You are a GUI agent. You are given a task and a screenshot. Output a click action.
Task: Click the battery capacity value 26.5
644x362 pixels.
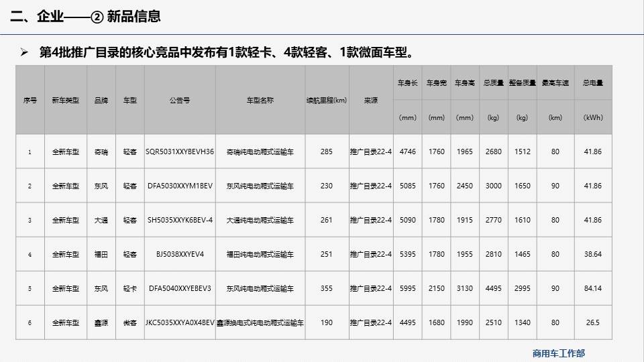[x=592, y=322]
